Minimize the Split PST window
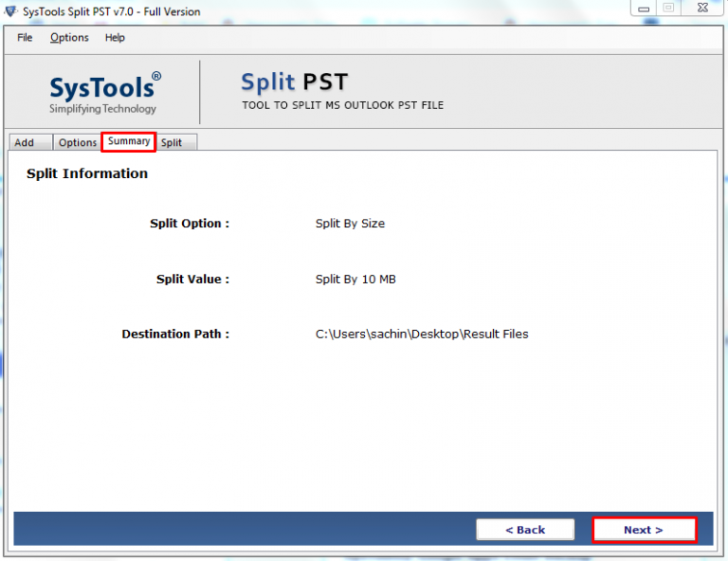 coord(644,9)
